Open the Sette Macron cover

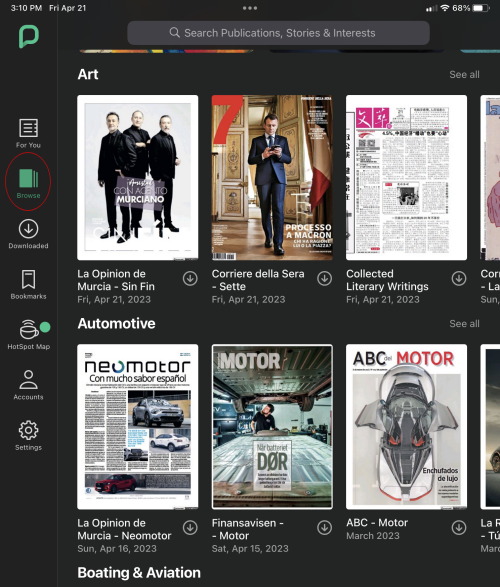[272, 177]
